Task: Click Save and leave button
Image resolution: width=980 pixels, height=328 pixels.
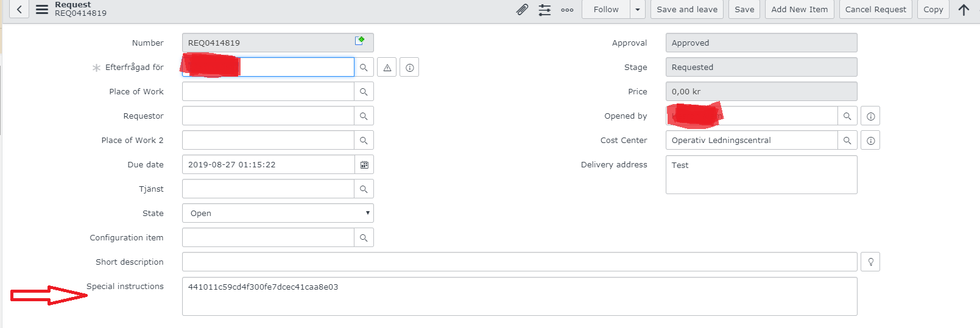Action: tap(687, 9)
